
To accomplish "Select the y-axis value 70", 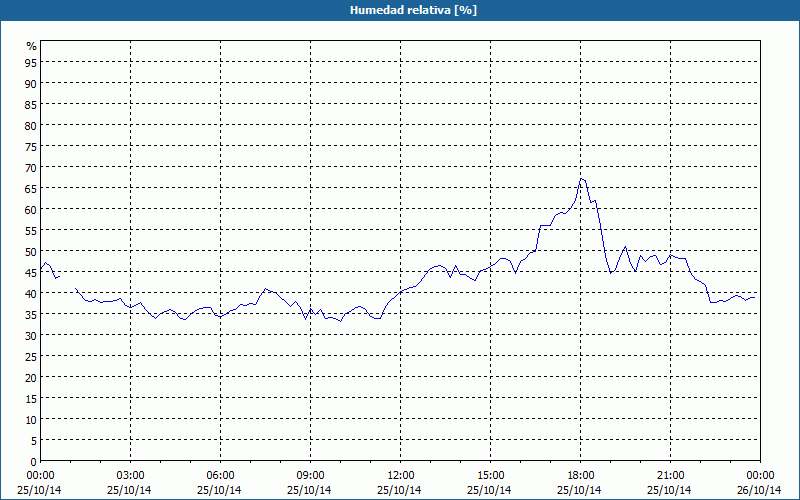I will point(31,168).
